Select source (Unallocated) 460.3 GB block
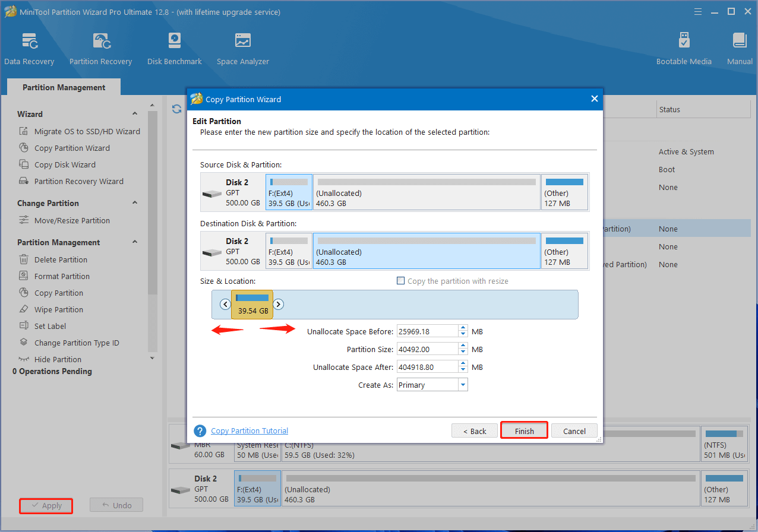This screenshot has width=758, height=532. pyautogui.click(x=427, y=192)
